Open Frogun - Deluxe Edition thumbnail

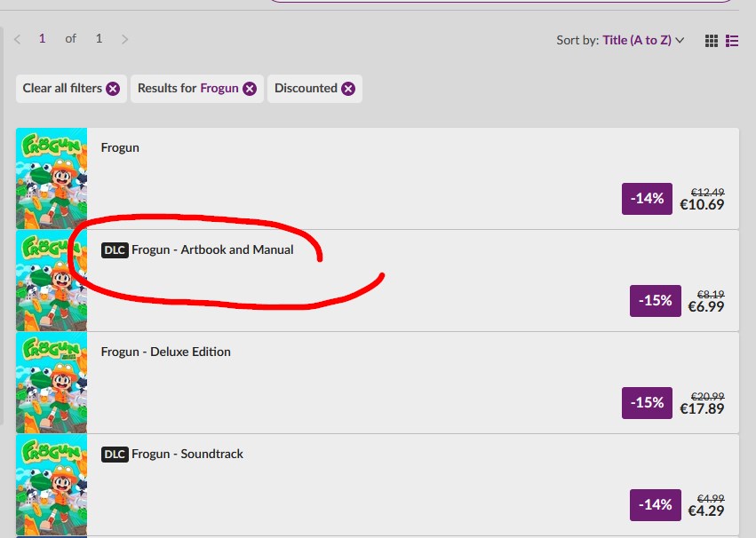[x=52, y=383]
